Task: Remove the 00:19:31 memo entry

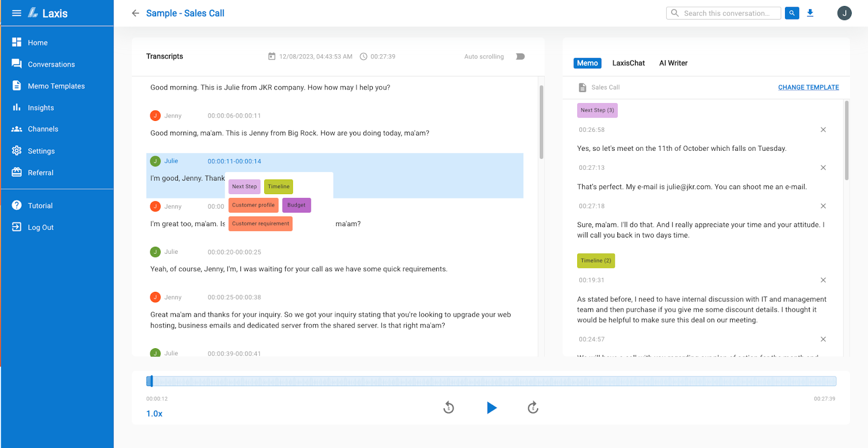Action: [x=823, y=280]
